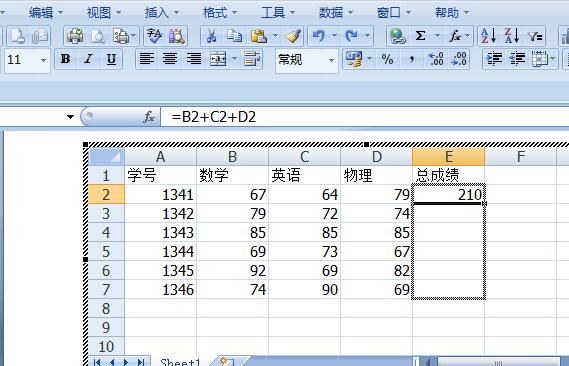Insert a hyperlink with the globe icon

(397, 36)
